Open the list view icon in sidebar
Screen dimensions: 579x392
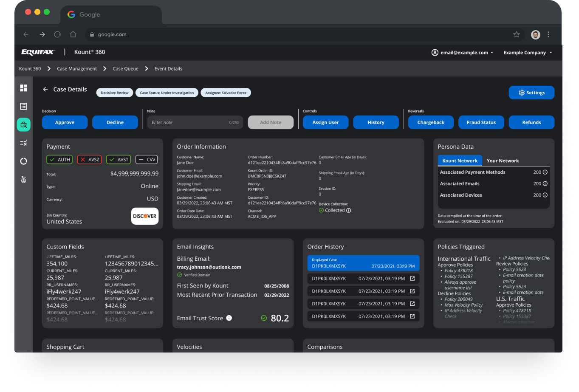point(23,106)
